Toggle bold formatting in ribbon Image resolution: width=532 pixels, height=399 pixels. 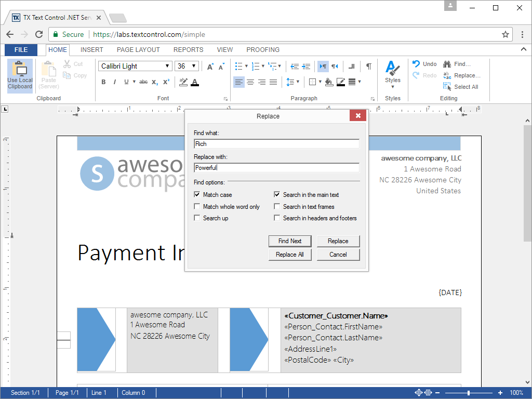(103, 82)
